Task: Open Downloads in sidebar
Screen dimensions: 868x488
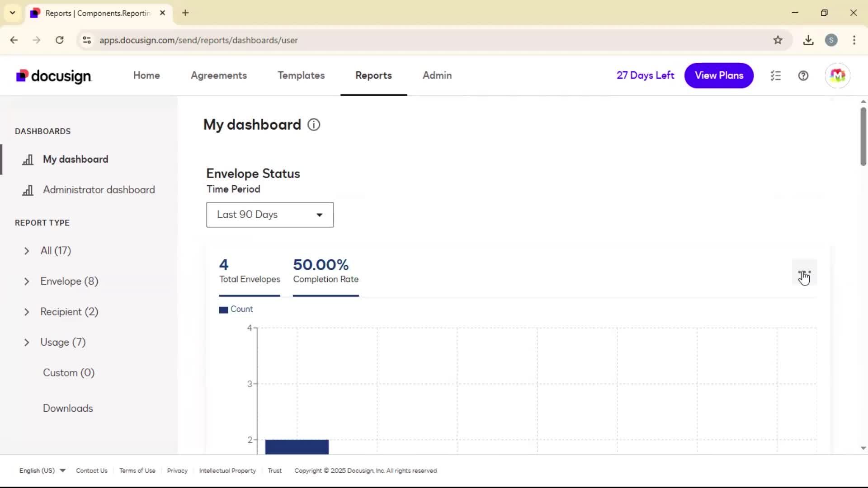Action: (x=68, y=408)
